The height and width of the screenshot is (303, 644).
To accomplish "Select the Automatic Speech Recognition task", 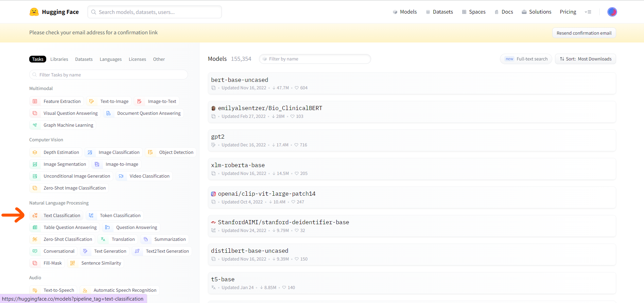I will pyautogui.click(x=120, y=290).
